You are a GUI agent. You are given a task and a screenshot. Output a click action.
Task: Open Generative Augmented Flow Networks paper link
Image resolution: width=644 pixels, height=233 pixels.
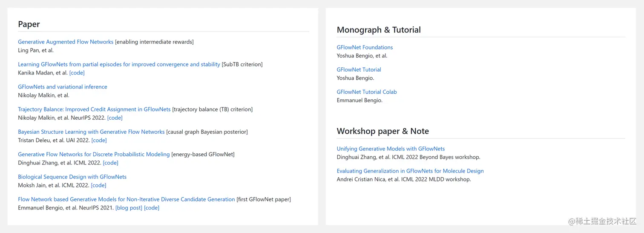[x=66, y=42]
